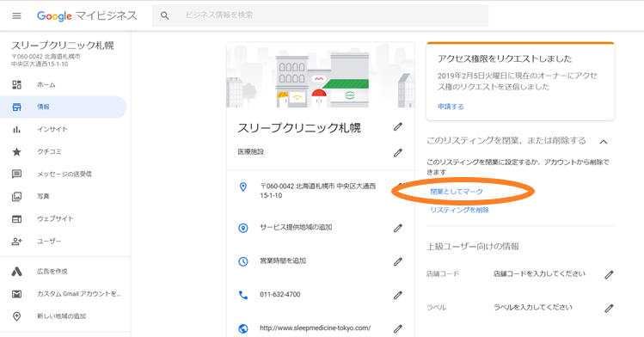Click the Google マイビジネス logo
This screenshot has height=337, width=644.
(x=87, y=15)
